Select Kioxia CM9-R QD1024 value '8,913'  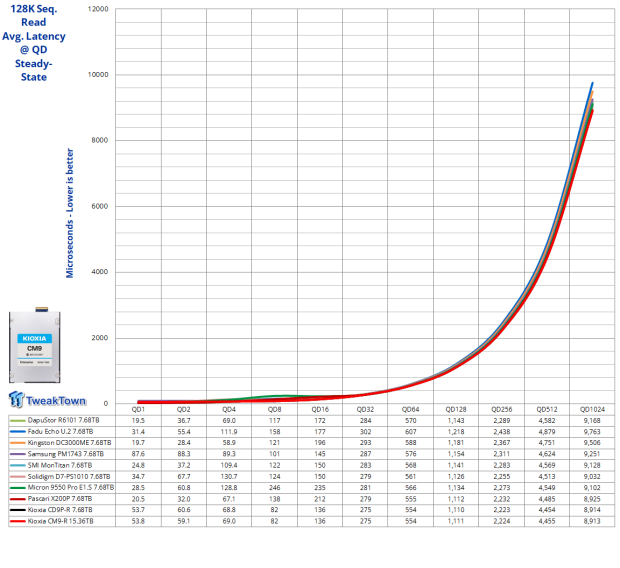pos(592,521)
